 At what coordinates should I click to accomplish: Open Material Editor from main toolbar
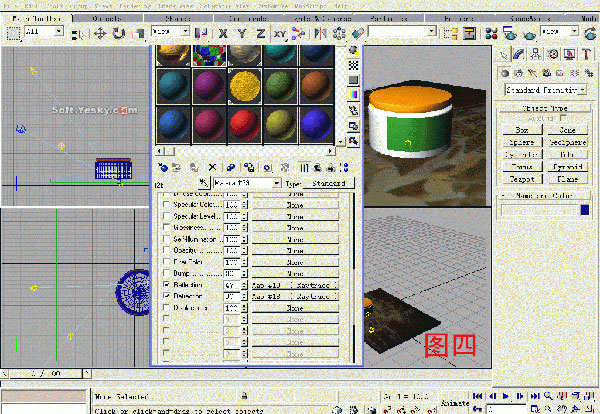coord(491,33)
